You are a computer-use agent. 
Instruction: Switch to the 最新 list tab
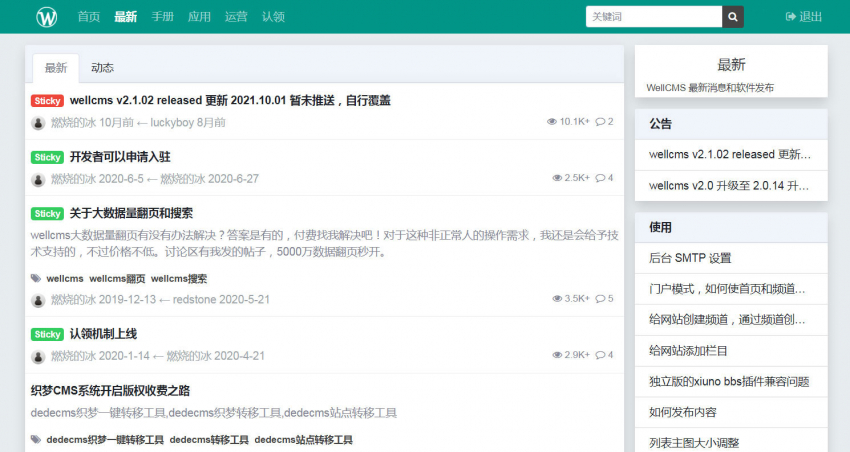pyautogui.click(x=56, y=68)
